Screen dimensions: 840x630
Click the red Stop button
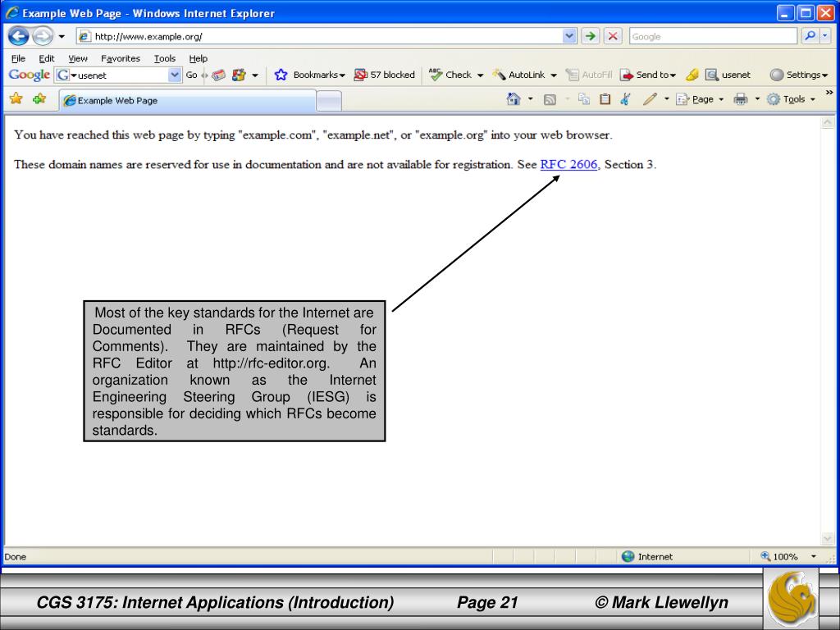tap(613, 36)
